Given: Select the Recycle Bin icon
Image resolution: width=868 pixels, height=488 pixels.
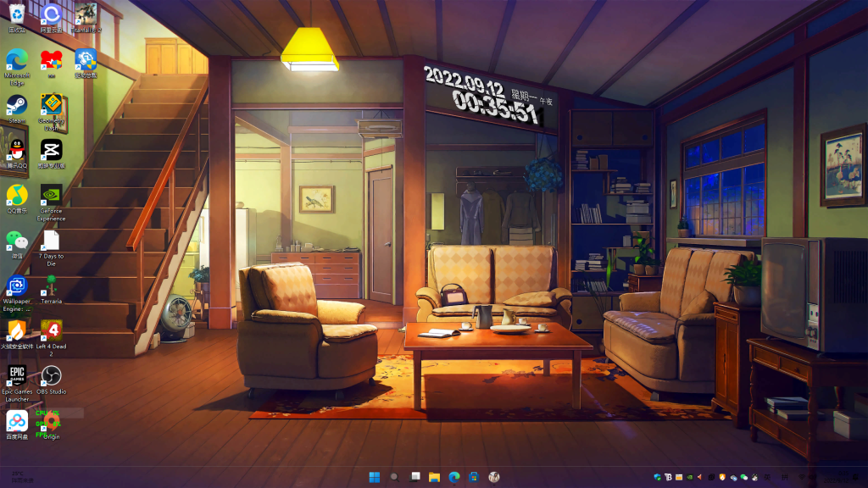Looking at the screenshot, I should click(17, 14).
